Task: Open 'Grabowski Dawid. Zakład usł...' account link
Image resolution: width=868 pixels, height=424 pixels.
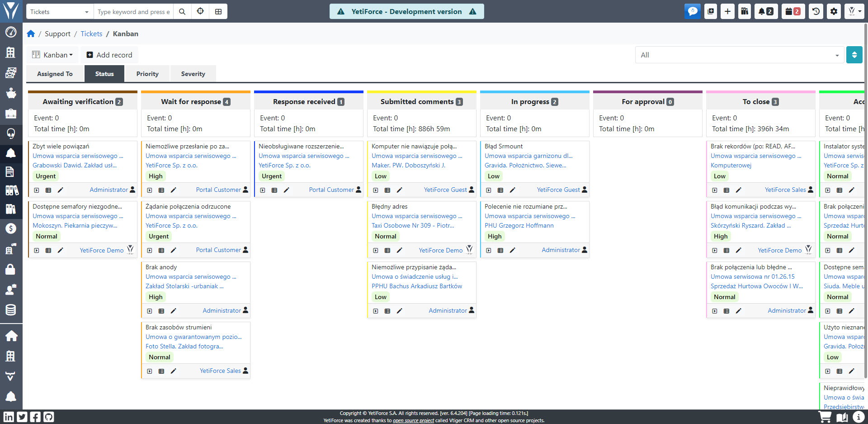Action: pos(75,165)
